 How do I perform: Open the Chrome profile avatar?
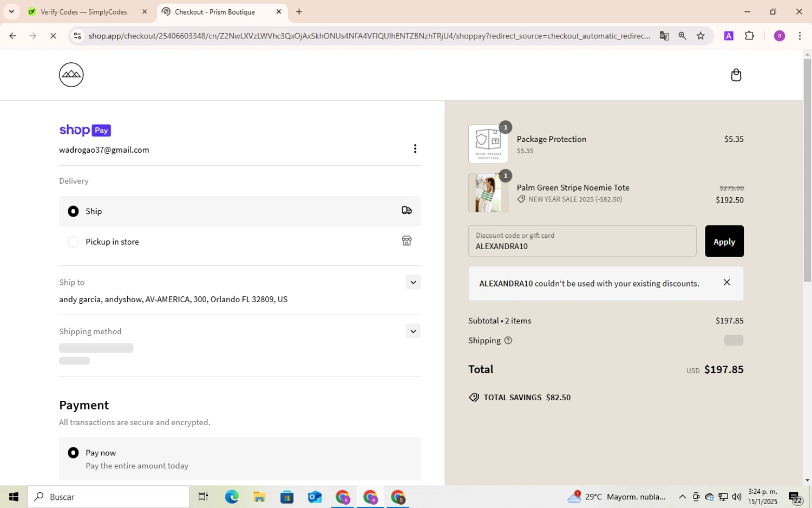click(779, 36)
